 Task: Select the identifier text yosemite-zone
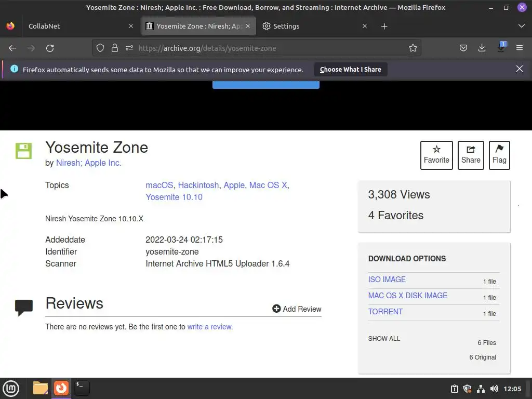[172, 252]
